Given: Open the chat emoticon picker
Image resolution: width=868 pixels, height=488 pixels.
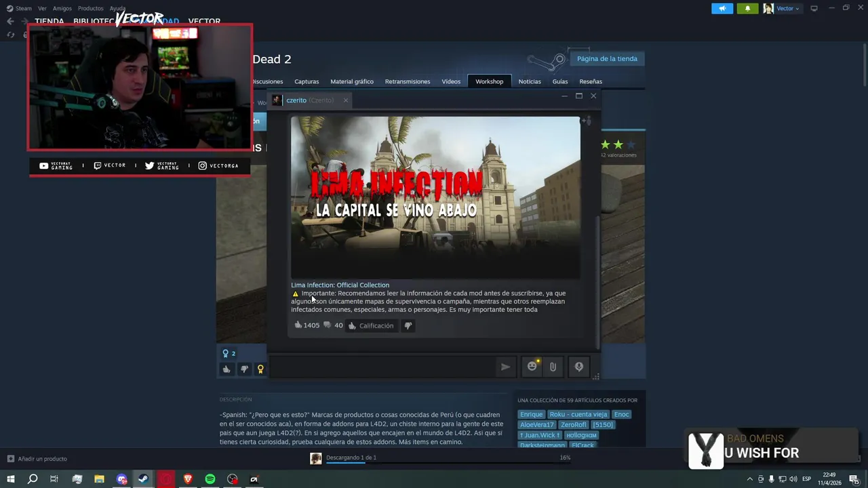Looking at the screenshot, I should 532,367.
